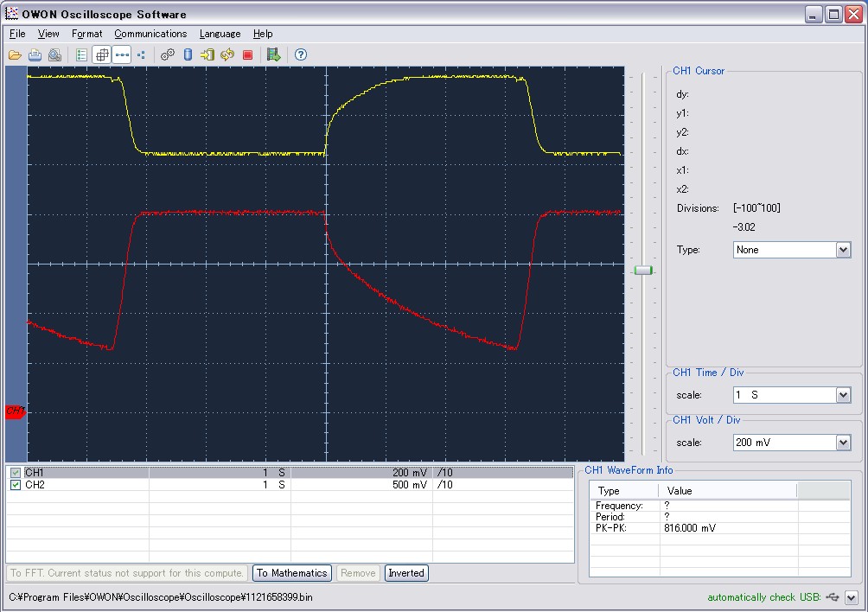Uncheck the CH2 channel checkbox
Image resolution: width=868 pixels, height=612 pixels.
tap(15, 485)
